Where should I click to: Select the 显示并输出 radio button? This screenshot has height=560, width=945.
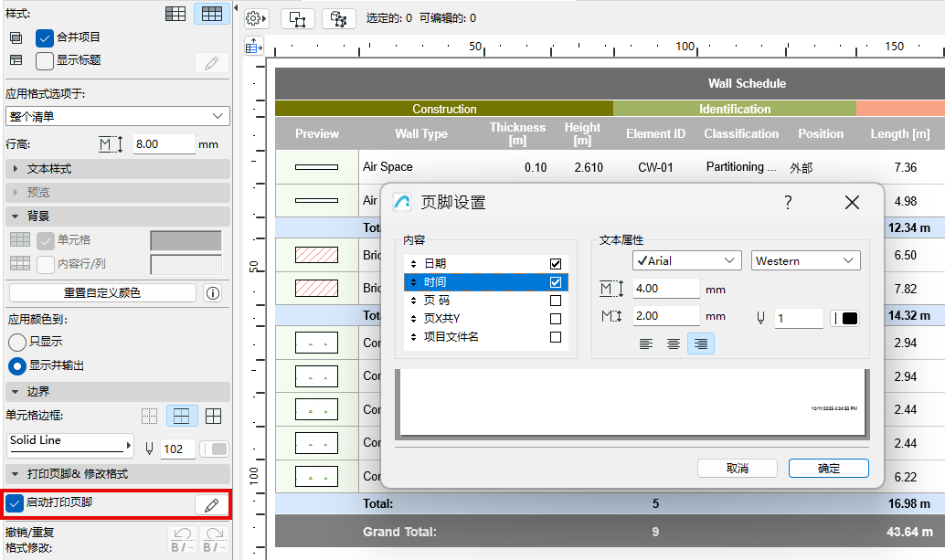(16, 365)
